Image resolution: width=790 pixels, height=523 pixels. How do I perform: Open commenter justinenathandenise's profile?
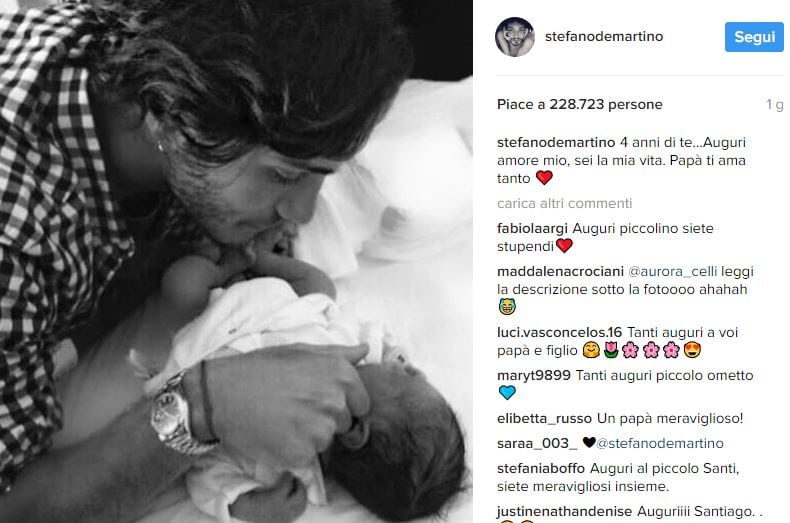[564, 512]
